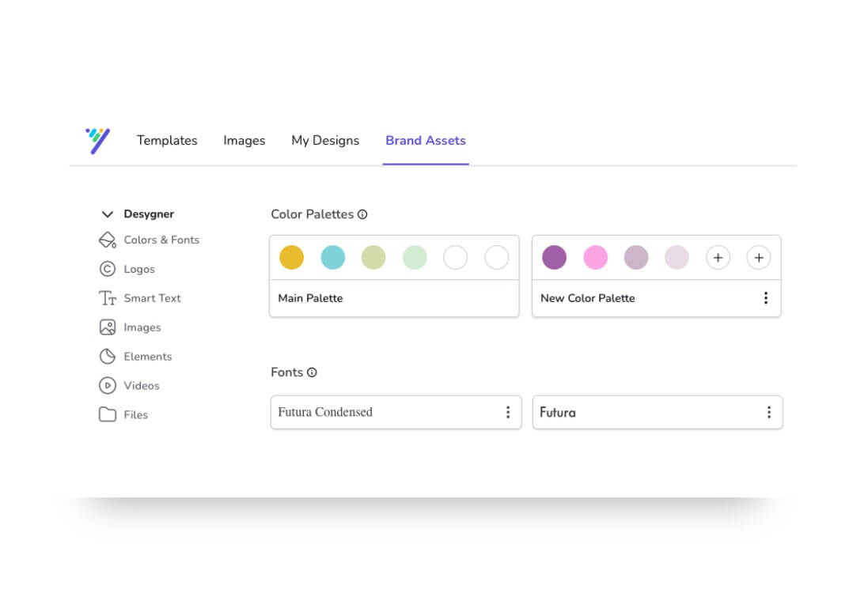Viewport: 849px width, 616px height.
Task: Collapse the Desygner sidebar section
Action: coord(108,214)
